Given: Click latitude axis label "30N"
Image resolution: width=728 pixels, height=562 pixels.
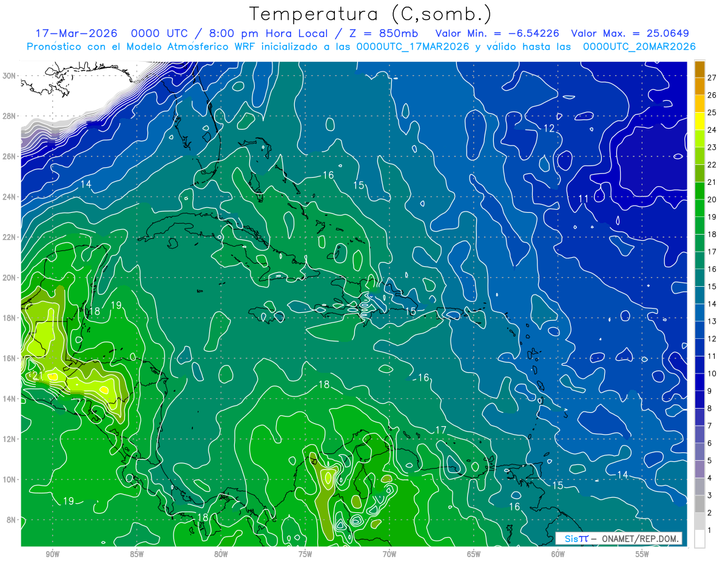Looking at the screenshot, I should coord(9,76).
